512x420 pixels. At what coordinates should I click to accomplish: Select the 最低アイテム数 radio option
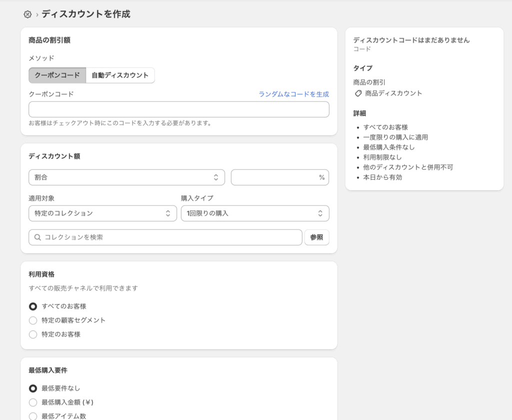pos(33,416)
